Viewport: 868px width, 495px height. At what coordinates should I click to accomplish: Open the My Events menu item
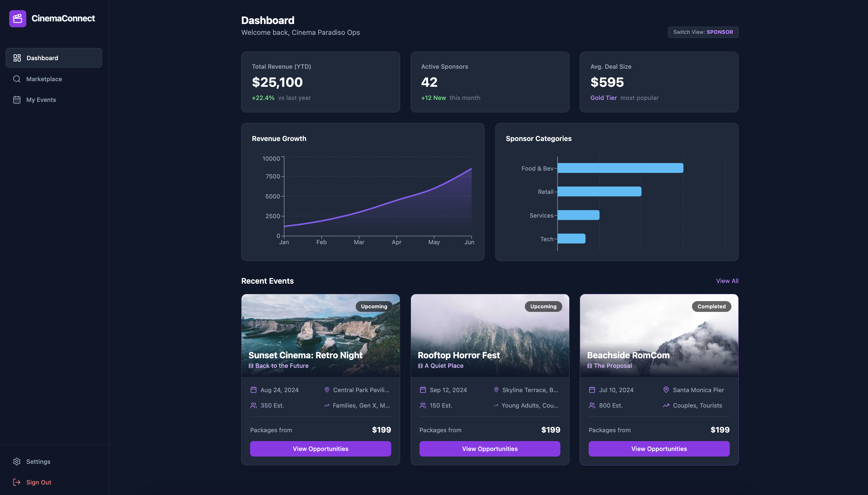(x=41, y=100)
